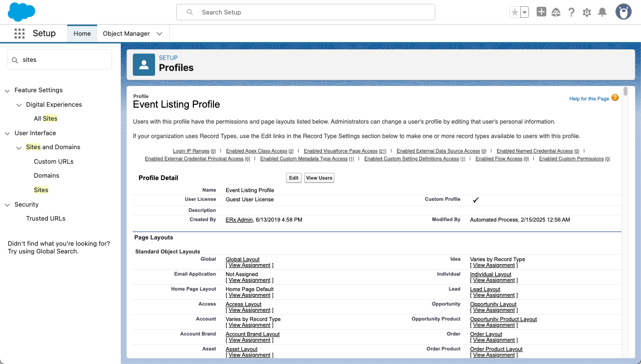
Task: Open the notifications bell
Action: 602,13
